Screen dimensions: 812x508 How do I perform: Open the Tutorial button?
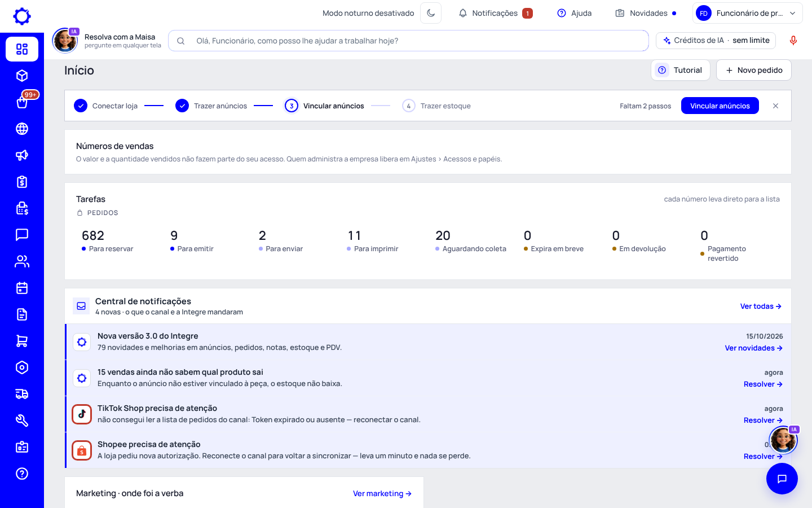coord(680,70)
